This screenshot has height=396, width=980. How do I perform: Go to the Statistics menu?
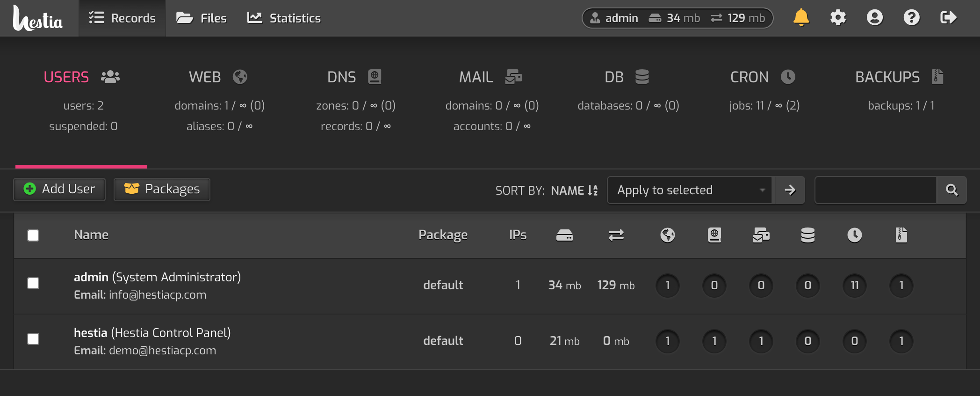pyautogui.click(x=284, y=18)
